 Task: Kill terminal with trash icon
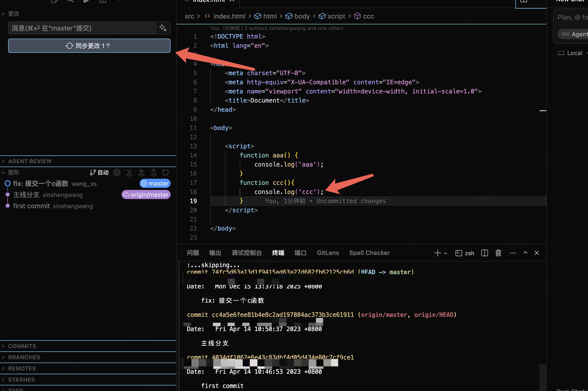[x=498, y=253]
